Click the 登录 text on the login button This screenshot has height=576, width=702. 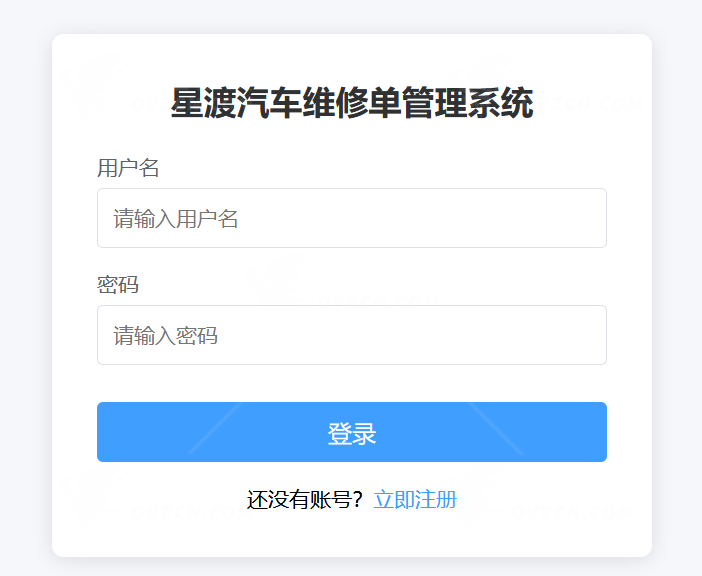351,434
